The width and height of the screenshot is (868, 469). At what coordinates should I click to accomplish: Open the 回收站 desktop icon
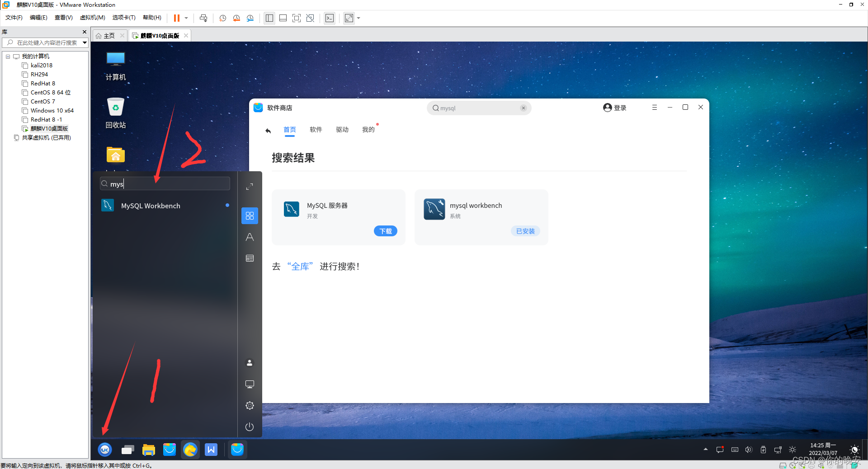[116, 113]
